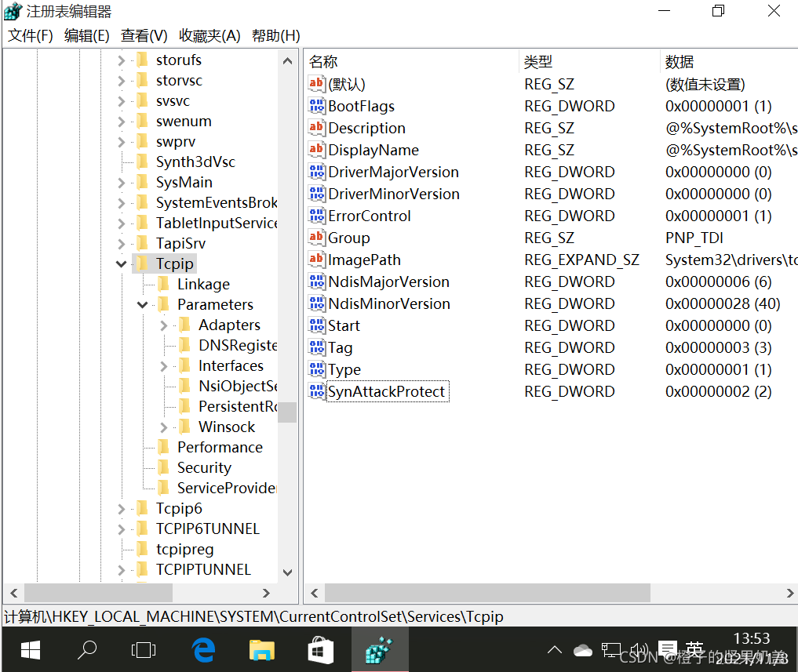This screenshot has width=798, height=672.
Task: Select the DNSRegiste tree item
Action: (238, 345)
